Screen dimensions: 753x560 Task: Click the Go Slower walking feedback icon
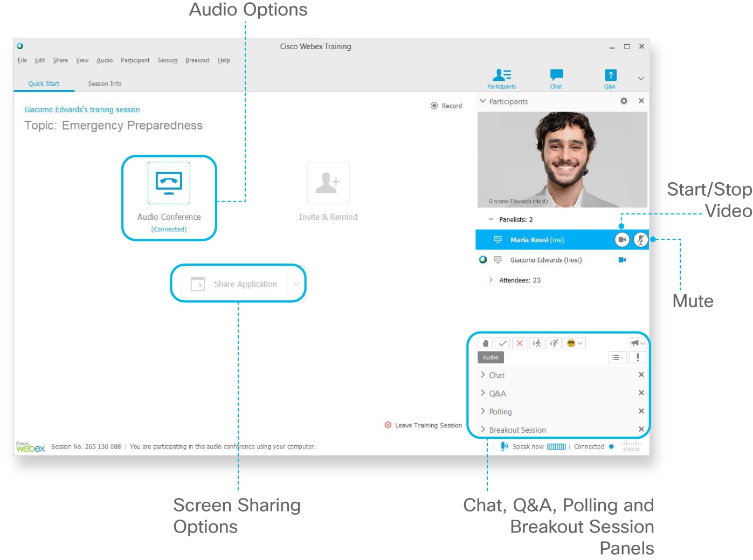tap(537, 343)
